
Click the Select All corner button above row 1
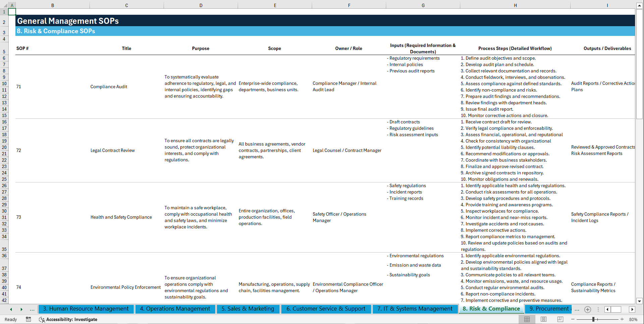point(5,5)
